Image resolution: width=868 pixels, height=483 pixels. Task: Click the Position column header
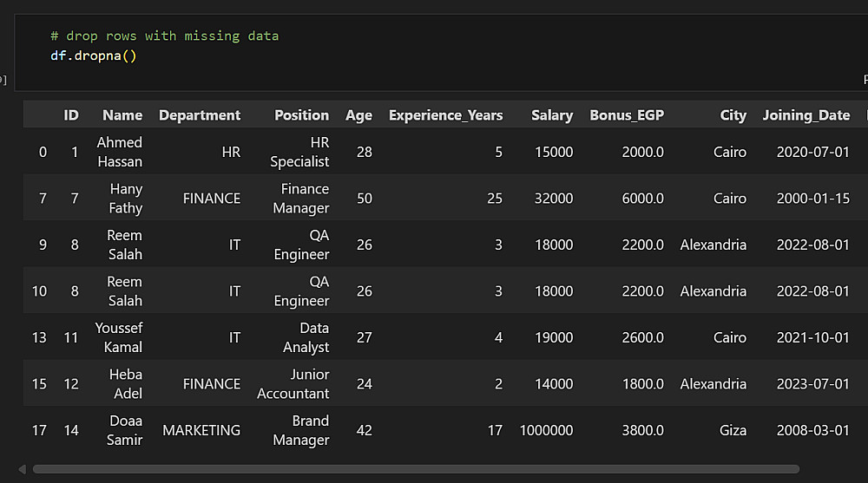(x=301, y=115)
